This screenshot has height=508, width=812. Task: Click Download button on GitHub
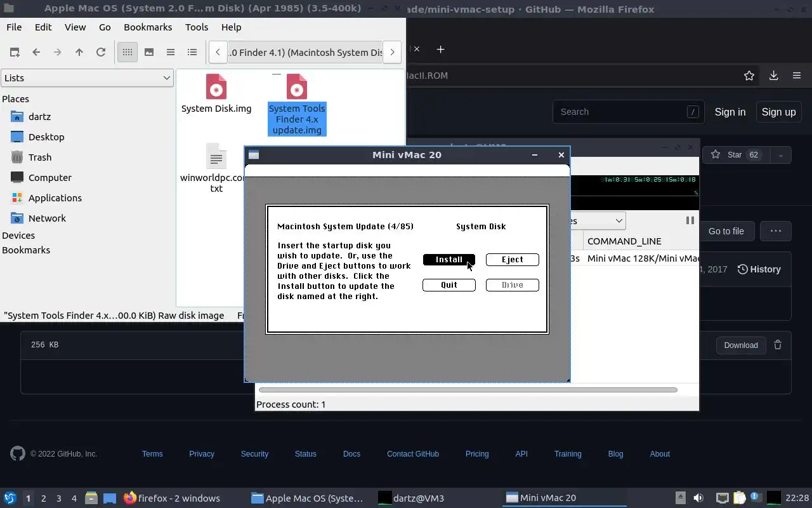click(x=741, y=345)
